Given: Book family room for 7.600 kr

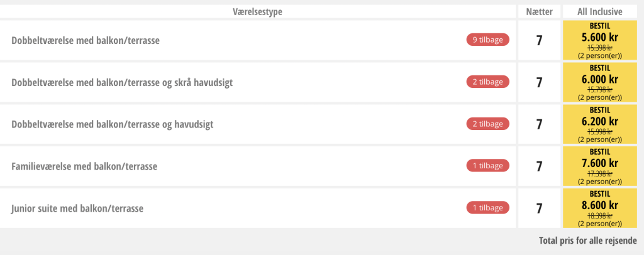Looking at the screenshot, I should point(600,166).
